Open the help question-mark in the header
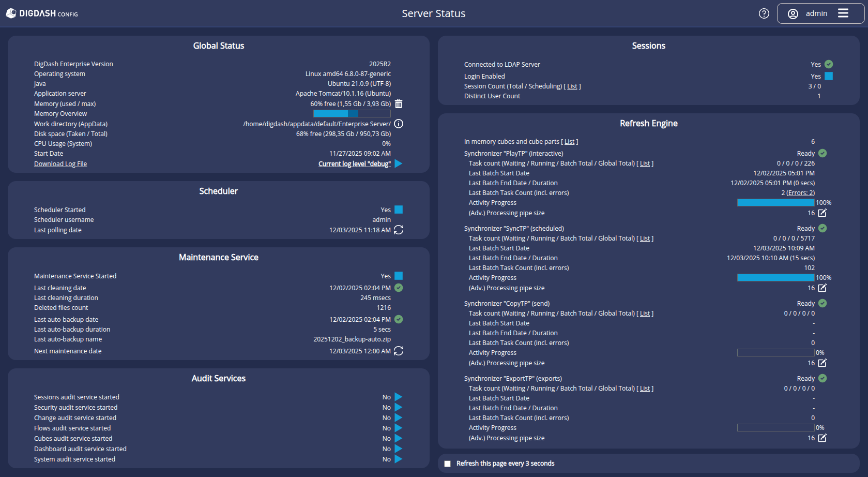Screen dimensions: 868x477 (x=764, y=13)
